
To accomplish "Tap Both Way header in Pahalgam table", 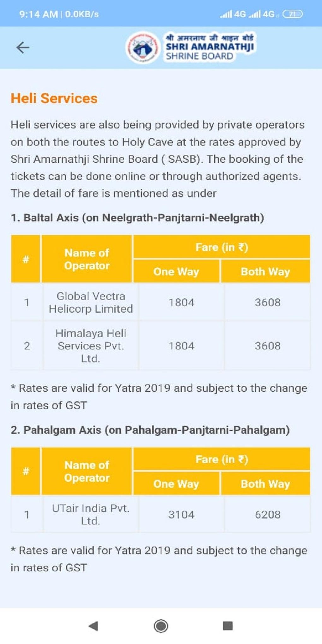I will click(x=265, y=484).
